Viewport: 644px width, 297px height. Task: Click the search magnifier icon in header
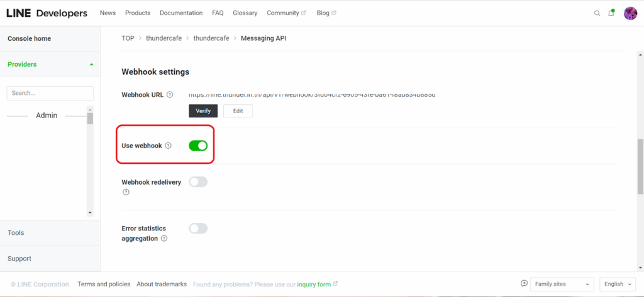coord(597,13)
